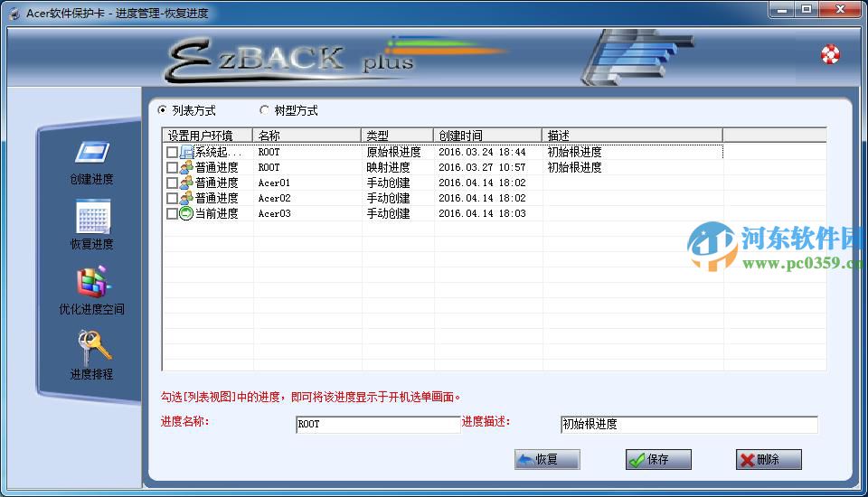868x497 pixels.
Task: Sort by the 设置用户环境 column header
Action: point(208,135)
